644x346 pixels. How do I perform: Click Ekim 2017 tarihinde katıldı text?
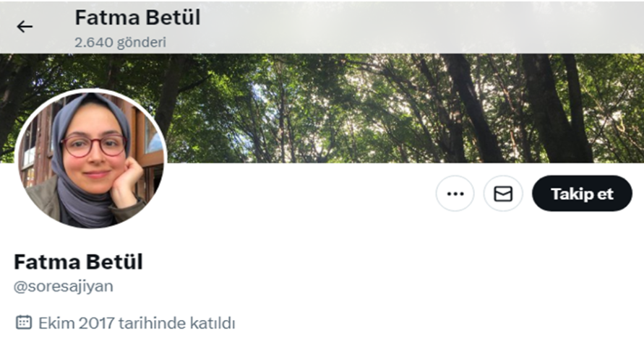point(137,323)
